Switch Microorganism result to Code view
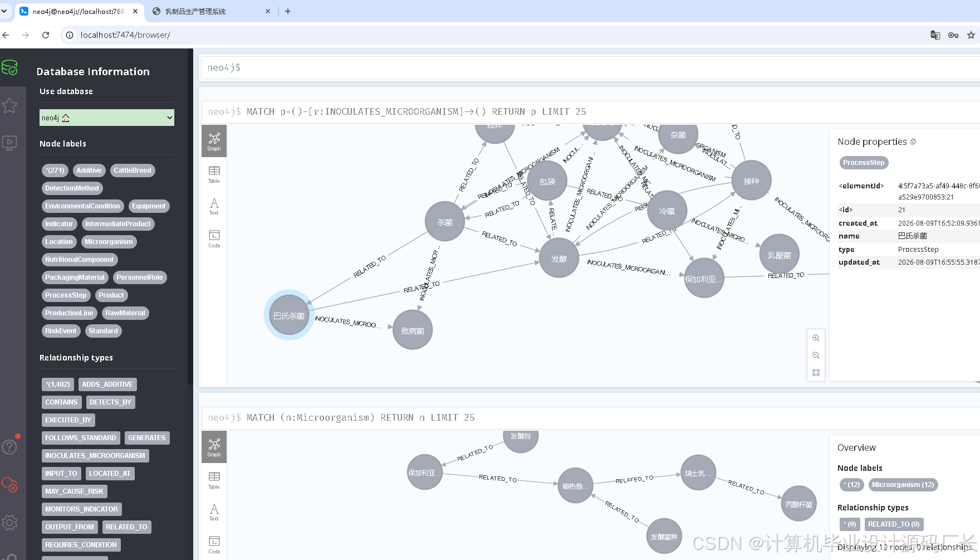This screenshot has height=560, width=980. (x=214, y=544)
